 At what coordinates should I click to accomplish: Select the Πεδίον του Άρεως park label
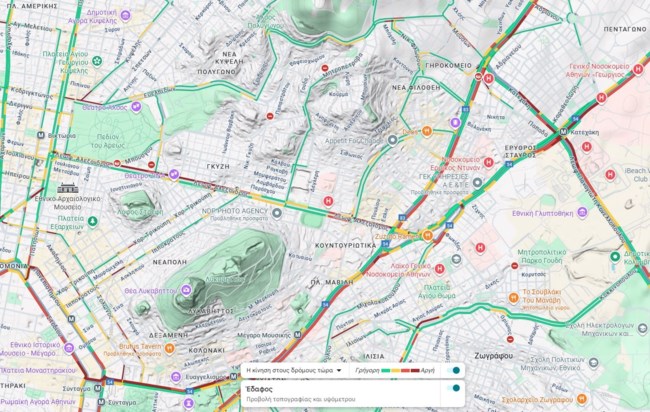pos(108,141)
